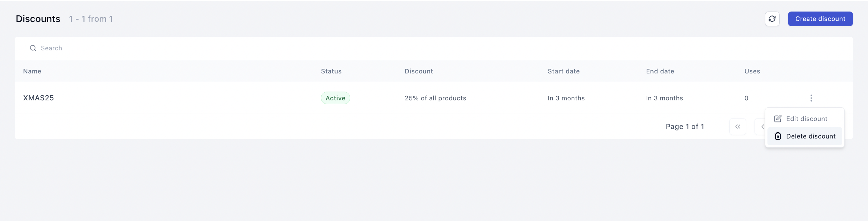Click the Start date column header

(564, 71)
